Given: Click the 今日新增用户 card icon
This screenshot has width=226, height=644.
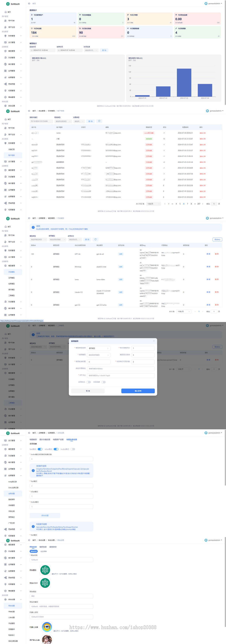Looking at the screenshot, I should click(32, 15).
